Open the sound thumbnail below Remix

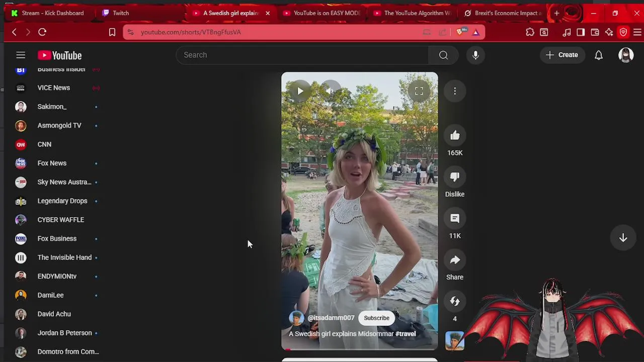454,341
